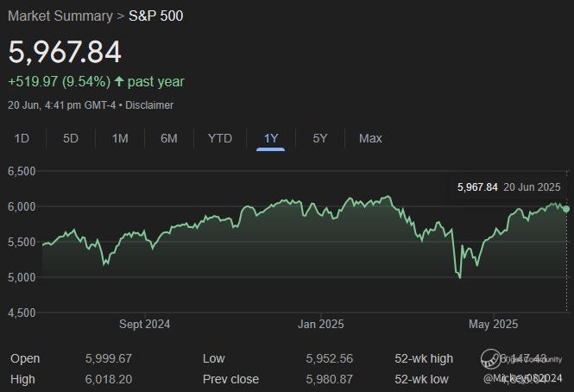Switch chart to 5Y range
The image size is (574, 392).
tap(320, 138)
